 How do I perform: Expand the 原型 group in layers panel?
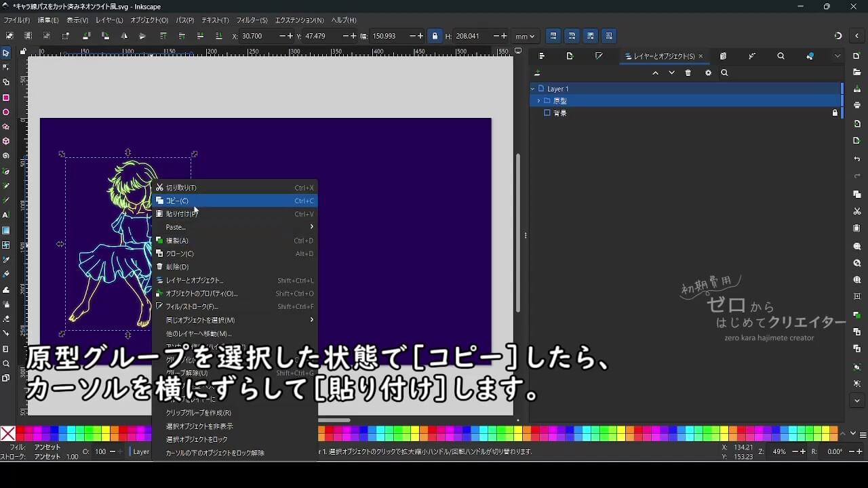(x=538, y=100)
